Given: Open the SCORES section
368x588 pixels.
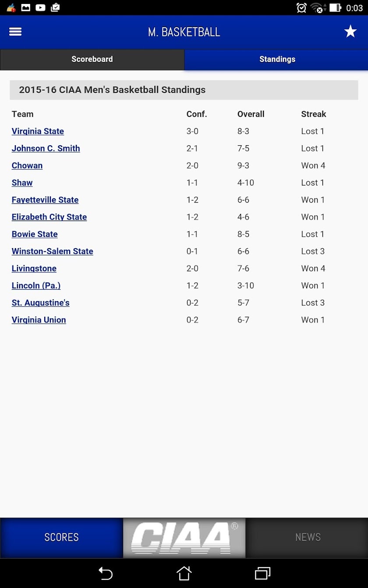Looking at the screenshot, I should (61, 538).
